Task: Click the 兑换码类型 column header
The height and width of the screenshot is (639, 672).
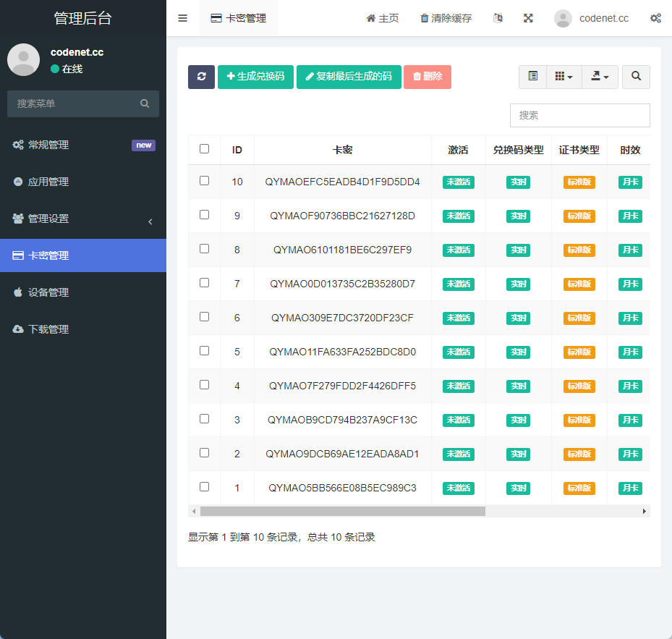Action: (x=518, y=150)
